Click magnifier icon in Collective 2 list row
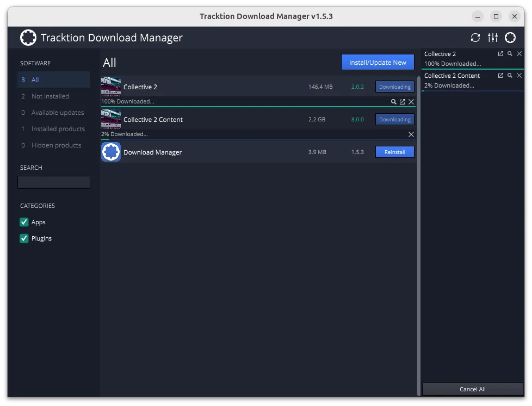532x406 pixels. click(x=394, y=102)
